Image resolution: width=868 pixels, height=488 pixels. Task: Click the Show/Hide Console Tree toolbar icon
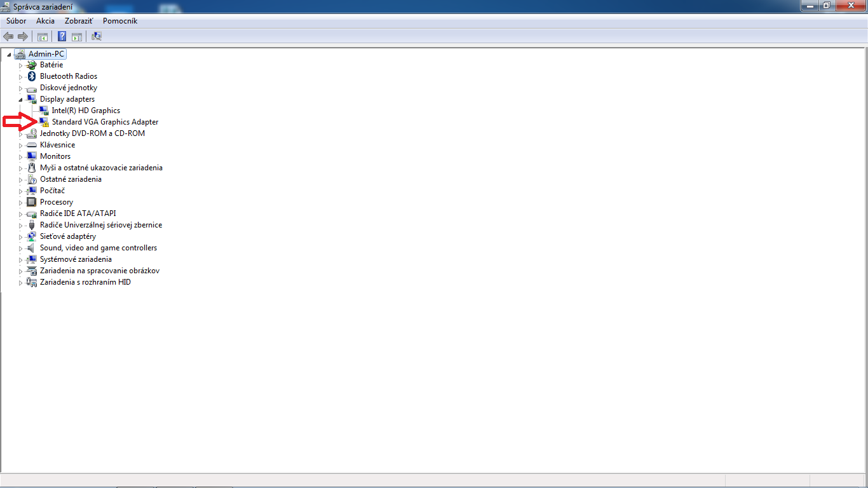point(43,36)
